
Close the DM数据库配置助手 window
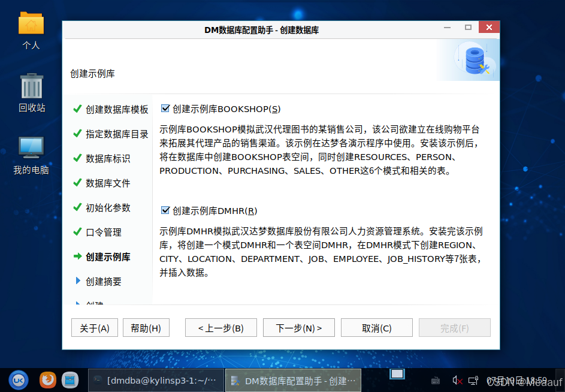(x=489, y=27)
